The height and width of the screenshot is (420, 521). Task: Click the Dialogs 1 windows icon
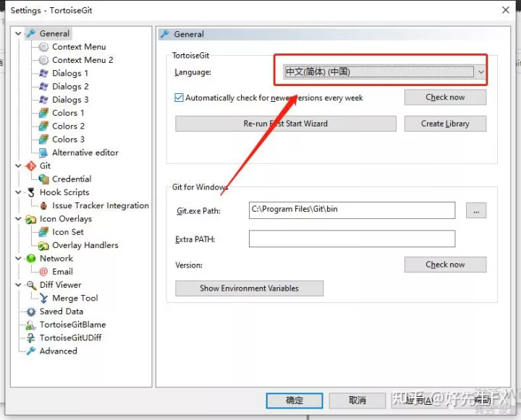point(43,74)
